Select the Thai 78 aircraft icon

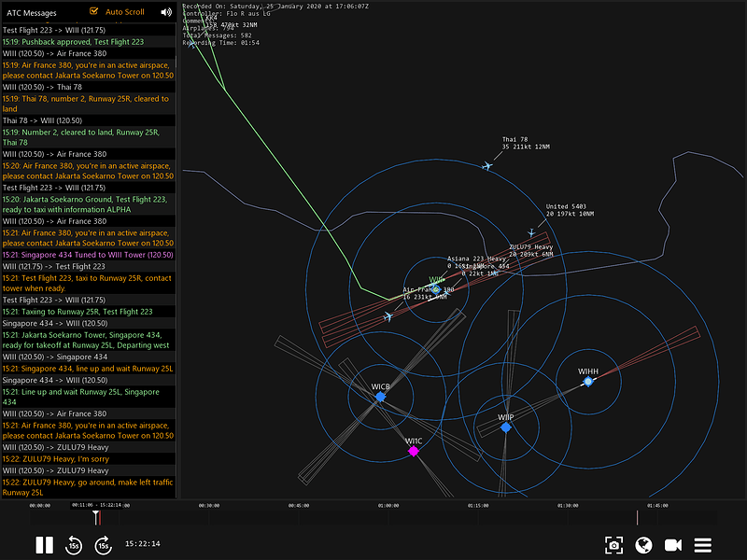pos(486,166)
